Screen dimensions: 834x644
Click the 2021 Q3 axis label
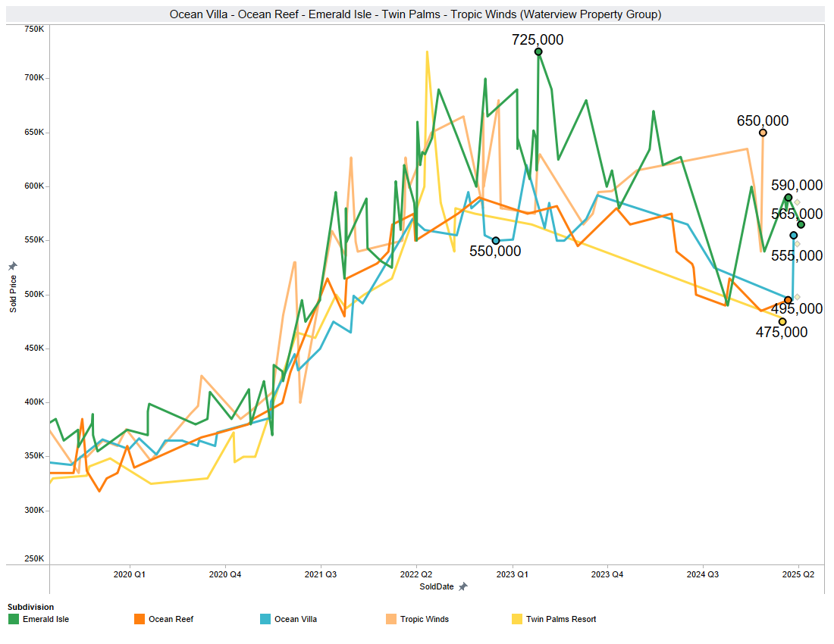click(x=321, y=574)
